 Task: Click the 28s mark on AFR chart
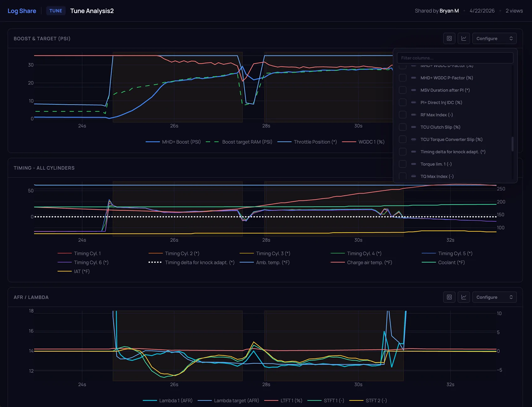point(266,384)
